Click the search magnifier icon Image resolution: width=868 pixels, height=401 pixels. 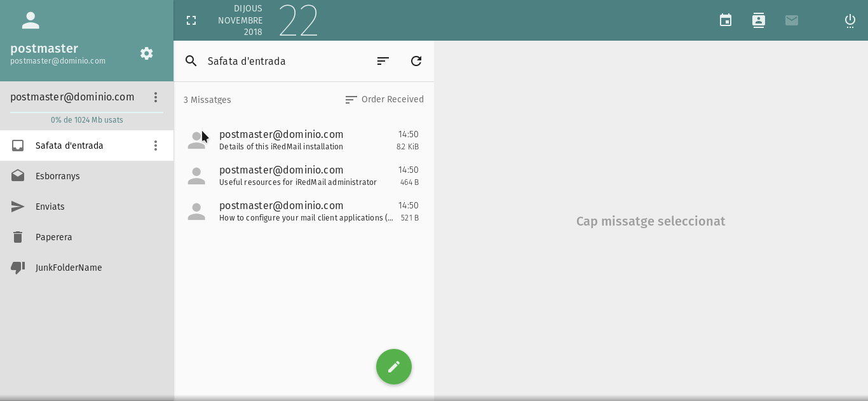click(x=191, y=61)
